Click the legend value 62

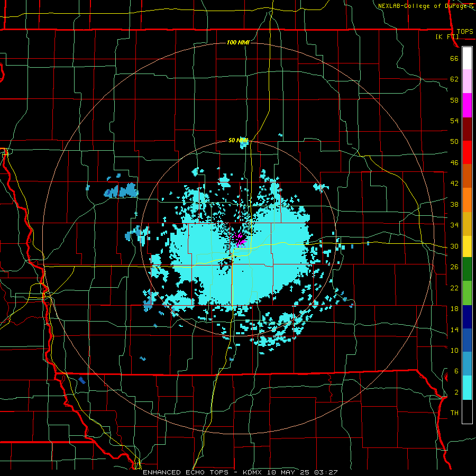click(x=454, y=79)
